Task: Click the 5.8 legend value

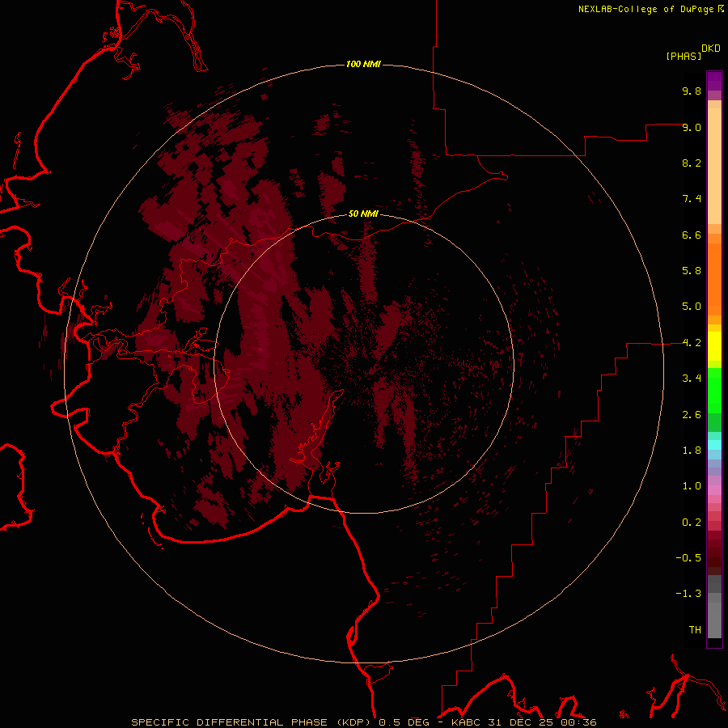Action: (692, 271)
